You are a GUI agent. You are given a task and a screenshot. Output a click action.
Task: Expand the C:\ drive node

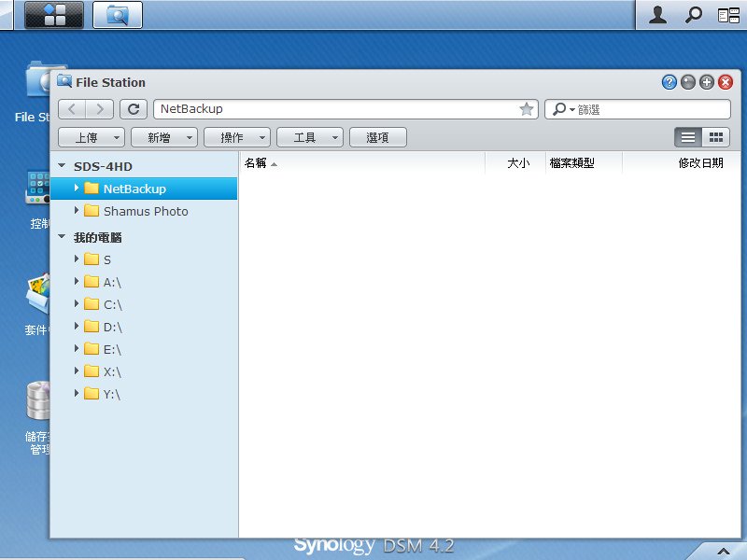77,304
